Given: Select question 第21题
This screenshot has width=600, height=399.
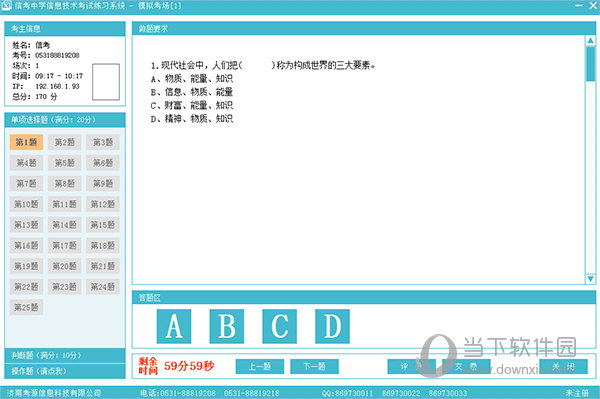Looking at the screenshot, I should tap(103, 266).
